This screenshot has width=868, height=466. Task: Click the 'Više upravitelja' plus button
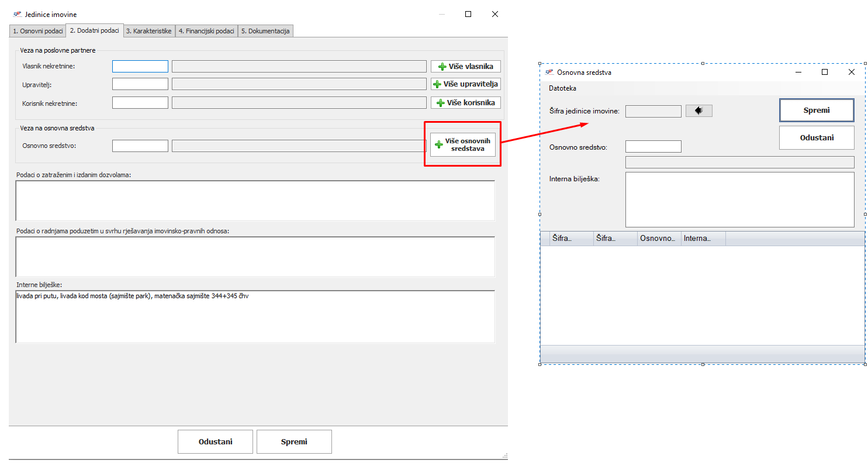pyautogui.click(x=465, y=84)
